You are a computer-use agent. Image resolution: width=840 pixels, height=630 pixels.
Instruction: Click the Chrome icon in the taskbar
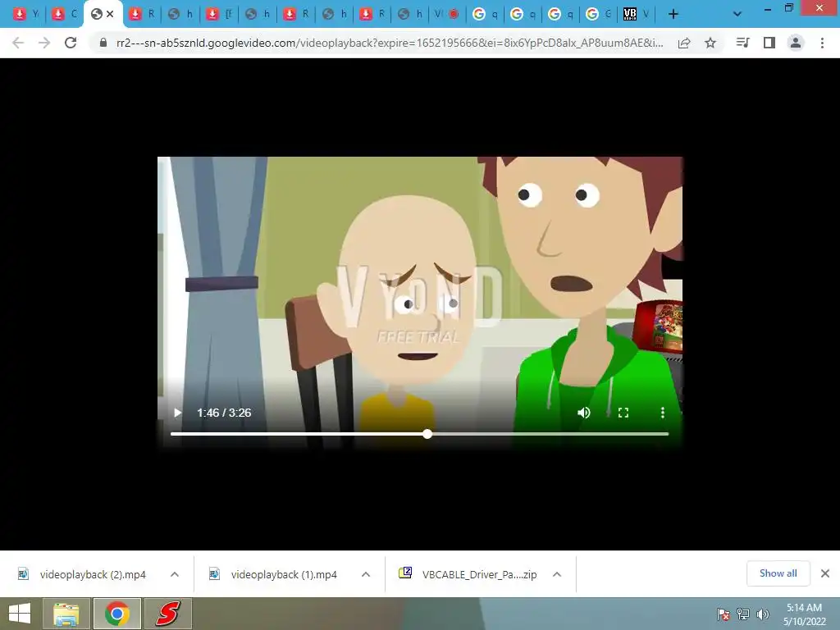[x=117, y=614]
